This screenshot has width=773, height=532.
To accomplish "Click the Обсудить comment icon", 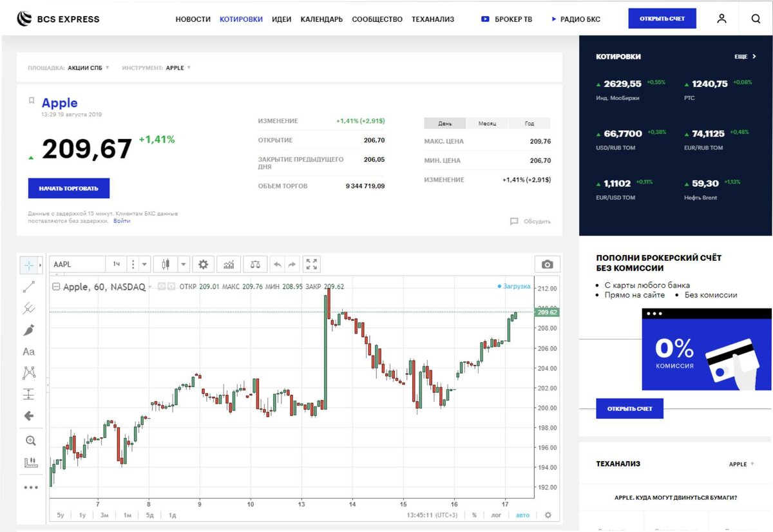I will [x=514, y=221].
